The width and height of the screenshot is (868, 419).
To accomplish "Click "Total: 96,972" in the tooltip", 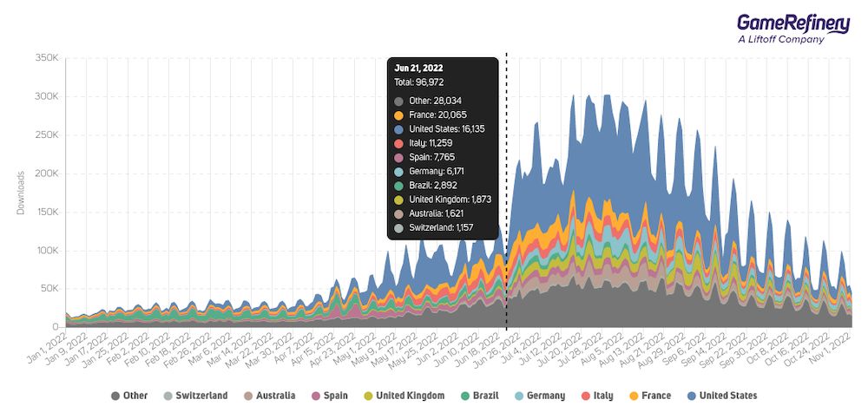I will 418,82.
